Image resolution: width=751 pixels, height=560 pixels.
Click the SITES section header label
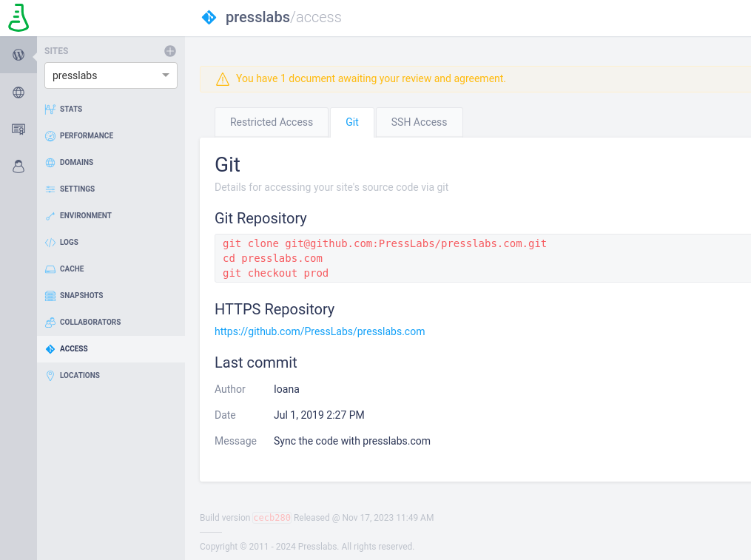click(56, 51)
